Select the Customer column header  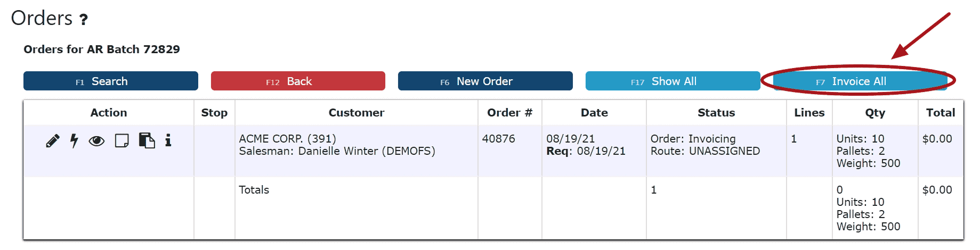357,113
